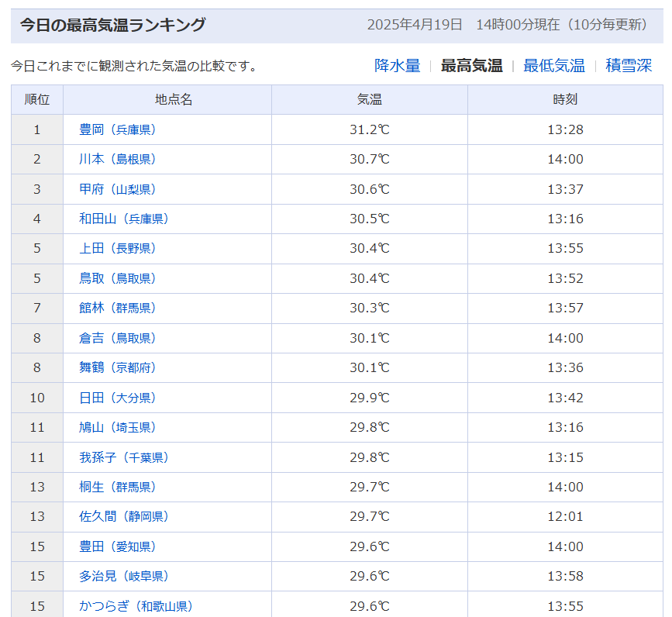Select the 最高気温 tab
The width and height of the screenshot is (672, 617).
pos(471,66)
